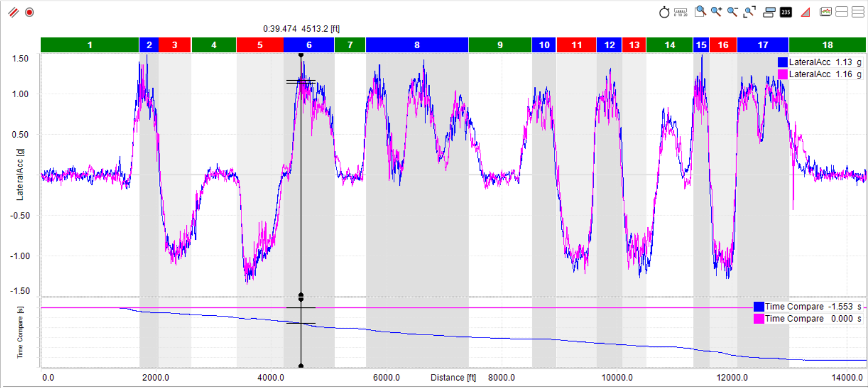
Task: Click the stopwatch time mode icon
Action: 664,12
